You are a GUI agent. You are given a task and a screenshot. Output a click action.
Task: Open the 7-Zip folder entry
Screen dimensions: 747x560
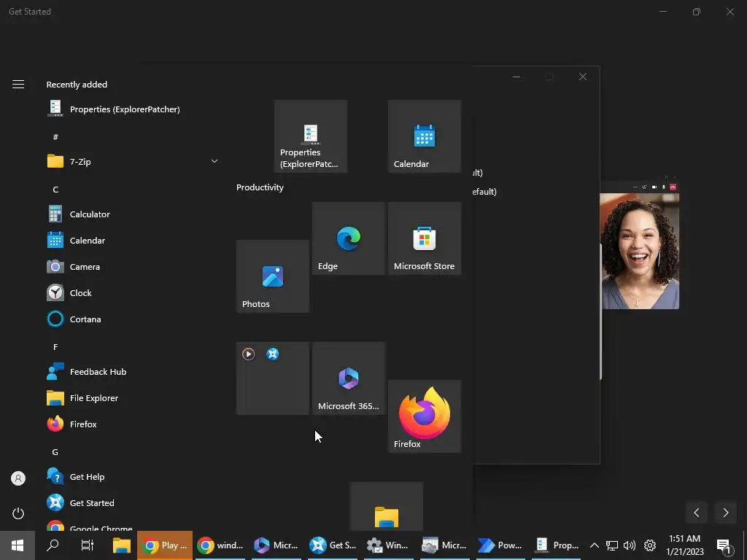[x=132, y=161]
